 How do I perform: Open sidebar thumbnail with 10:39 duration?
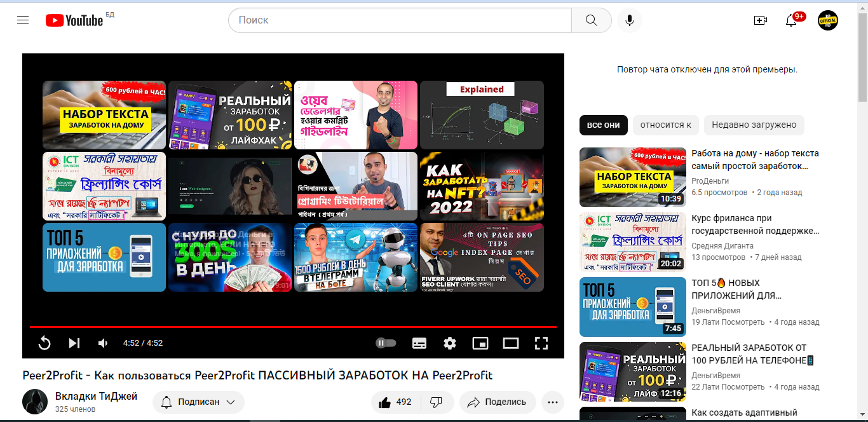(633, 177)
